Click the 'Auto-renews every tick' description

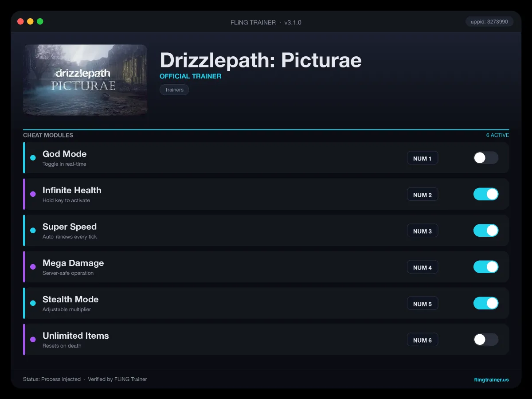point(70,237)
